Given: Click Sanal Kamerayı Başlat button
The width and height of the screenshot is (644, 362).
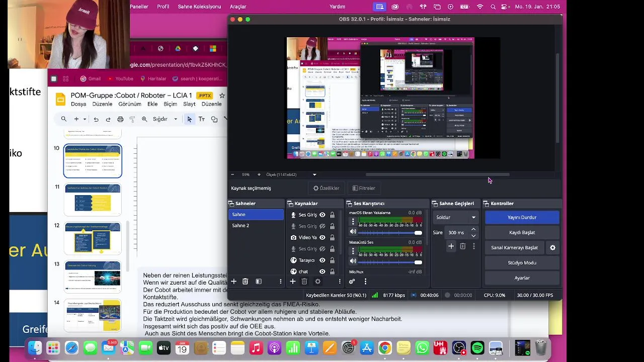Looking at the screenshot, I should [515, 247].
